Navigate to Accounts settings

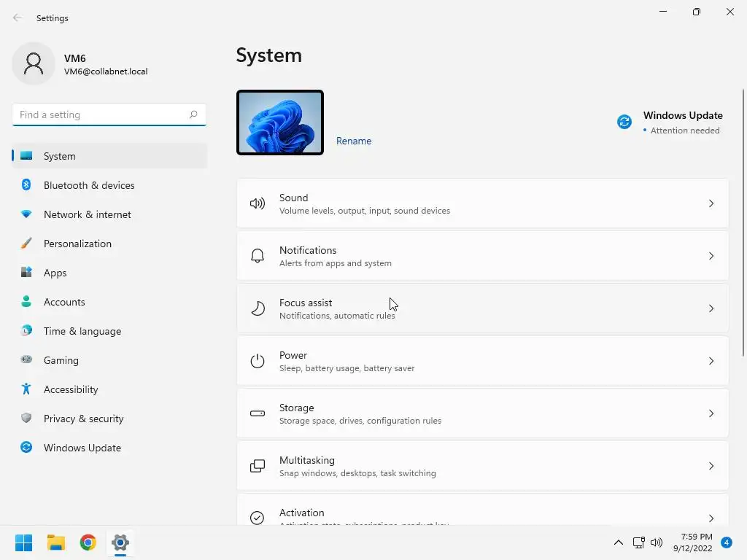(109, 302)
